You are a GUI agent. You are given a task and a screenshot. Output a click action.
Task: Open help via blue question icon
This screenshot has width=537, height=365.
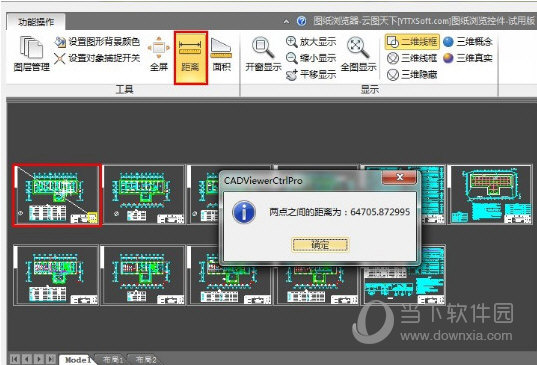click(x=301, y=21)
